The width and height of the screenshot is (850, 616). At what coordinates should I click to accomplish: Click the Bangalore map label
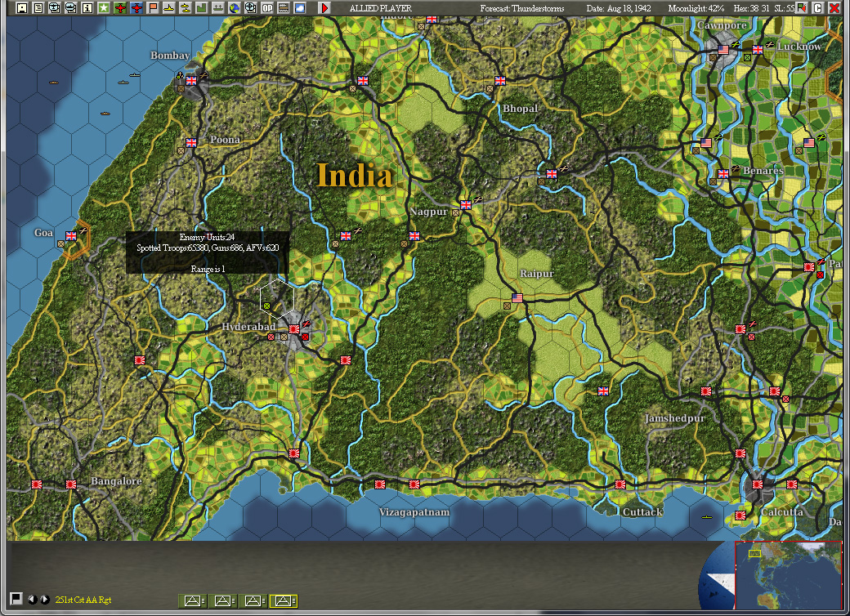coord(116,481)
